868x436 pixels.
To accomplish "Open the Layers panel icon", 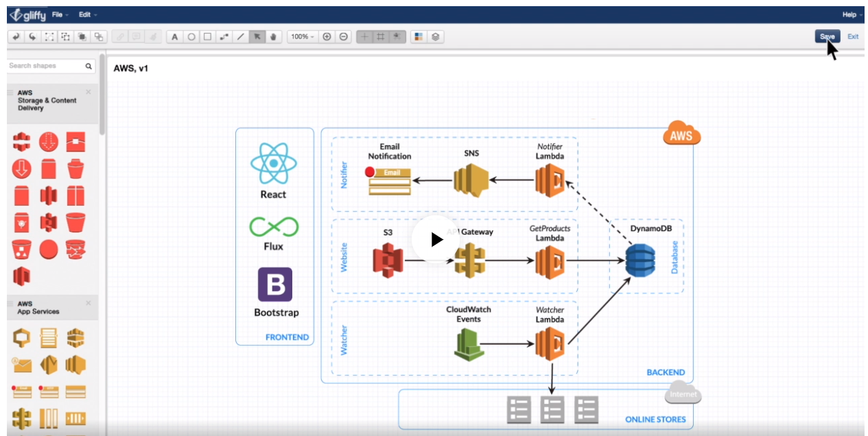I will (x=435, y=37).
